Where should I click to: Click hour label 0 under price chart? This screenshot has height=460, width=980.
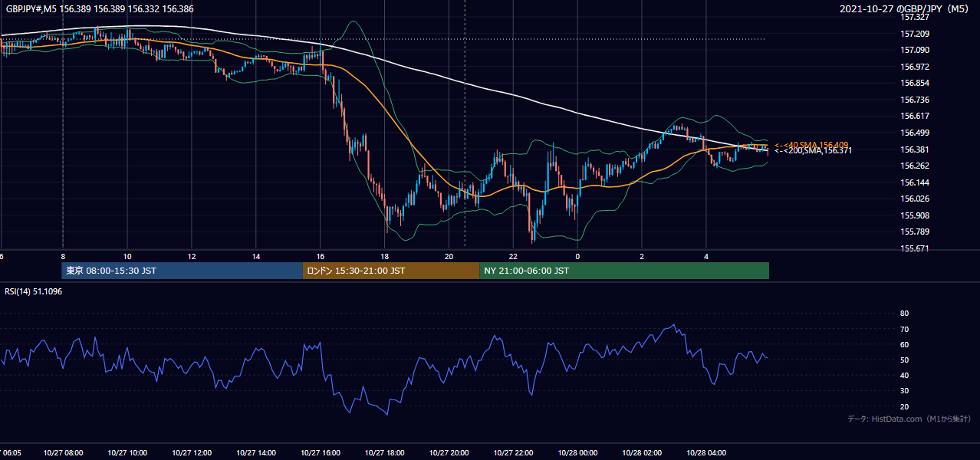click(577, 257)
